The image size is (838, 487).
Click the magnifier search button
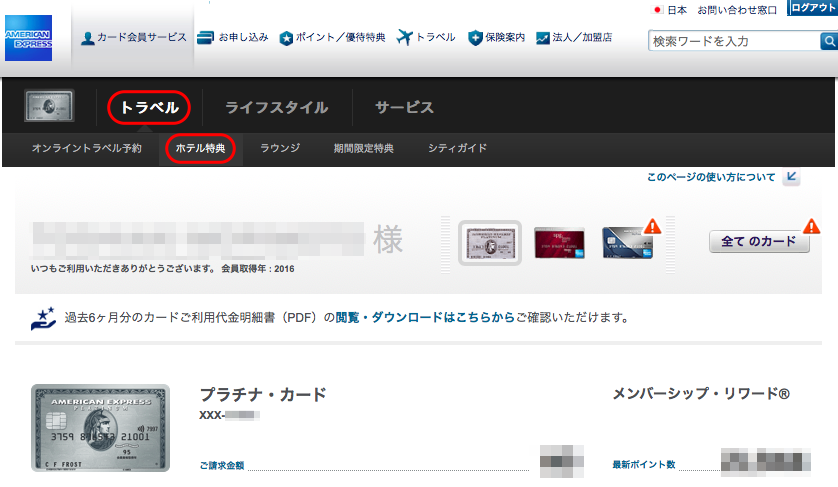click(829, 41)
